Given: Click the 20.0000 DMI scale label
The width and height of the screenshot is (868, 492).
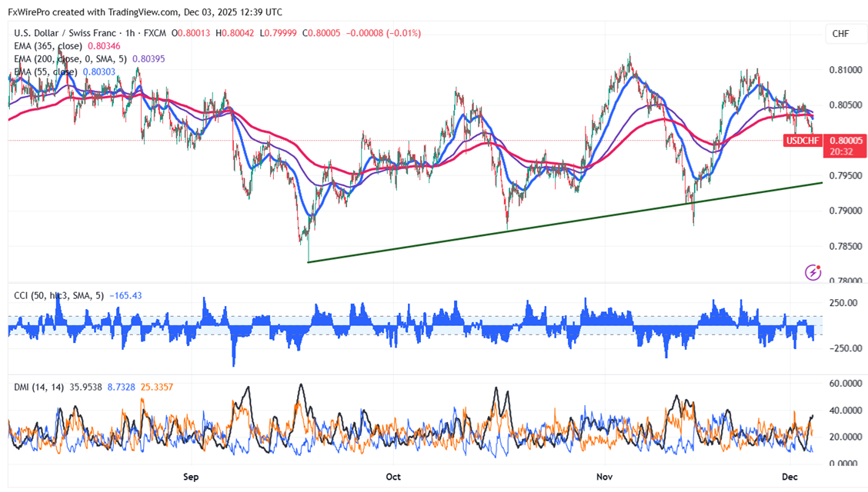Looking at the screenshot, I should coord(846,437).
